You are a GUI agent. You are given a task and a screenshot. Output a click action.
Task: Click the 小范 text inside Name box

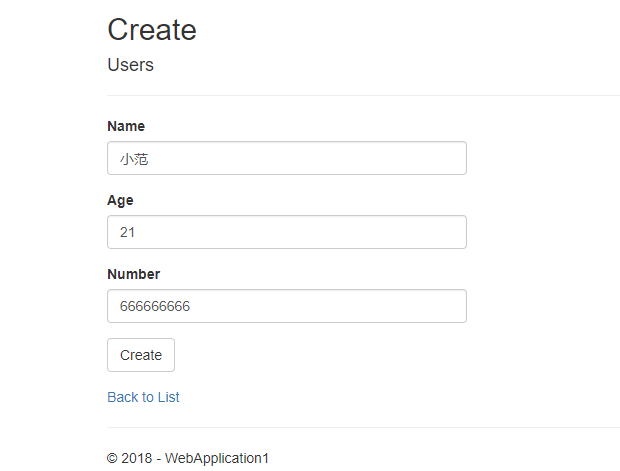tap(134, 158)
